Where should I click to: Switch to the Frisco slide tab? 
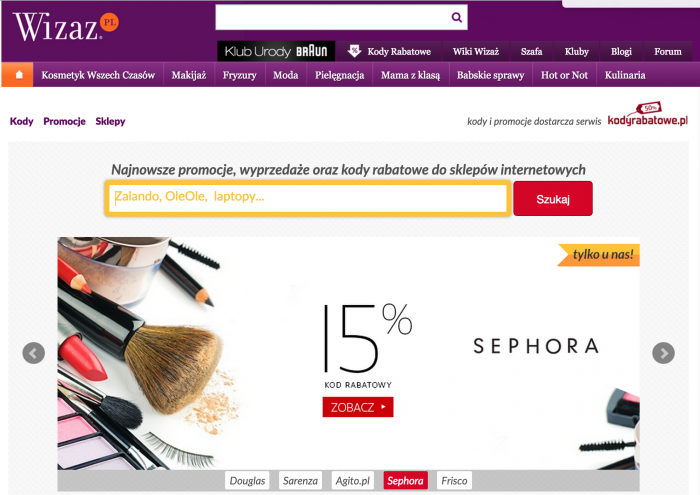(x=454, y=481)
